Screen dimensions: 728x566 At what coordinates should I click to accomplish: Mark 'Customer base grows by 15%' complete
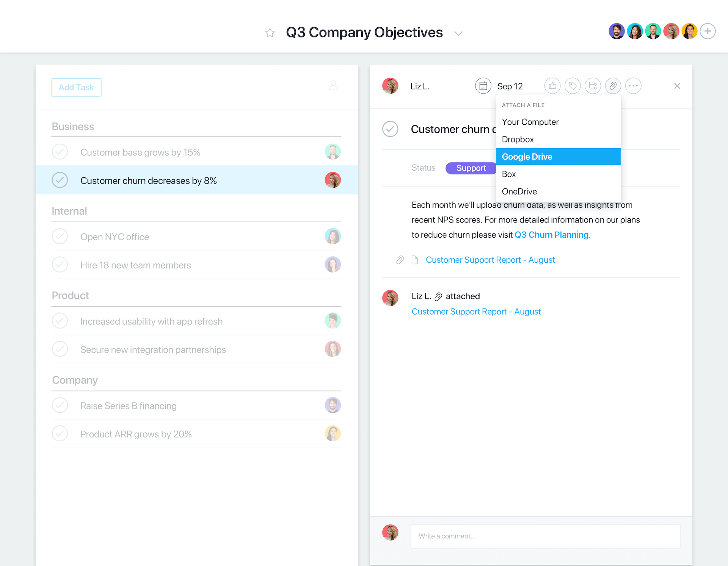coord(60,152)
